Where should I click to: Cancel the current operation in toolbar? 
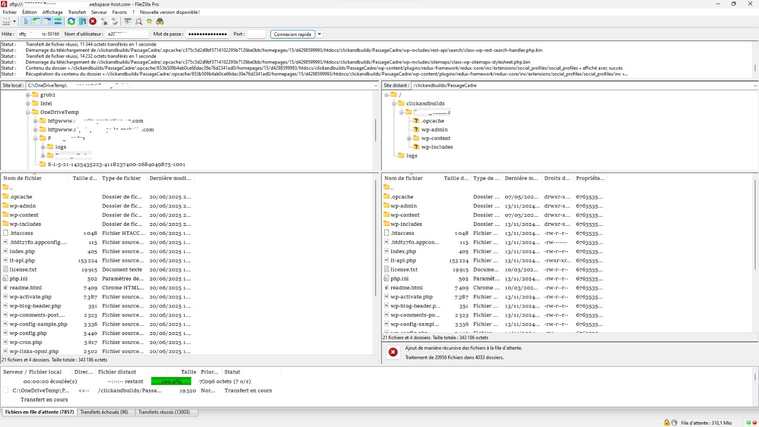pos(92,22)
